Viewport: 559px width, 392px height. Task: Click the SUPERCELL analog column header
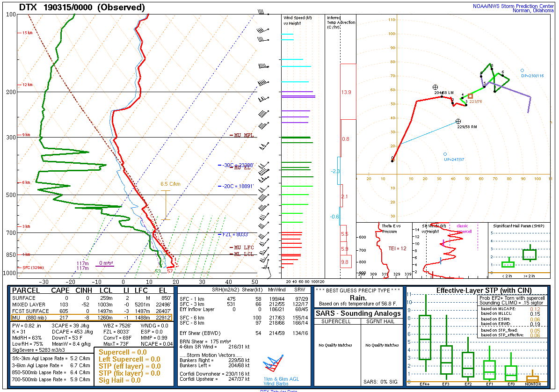point(336,321)
